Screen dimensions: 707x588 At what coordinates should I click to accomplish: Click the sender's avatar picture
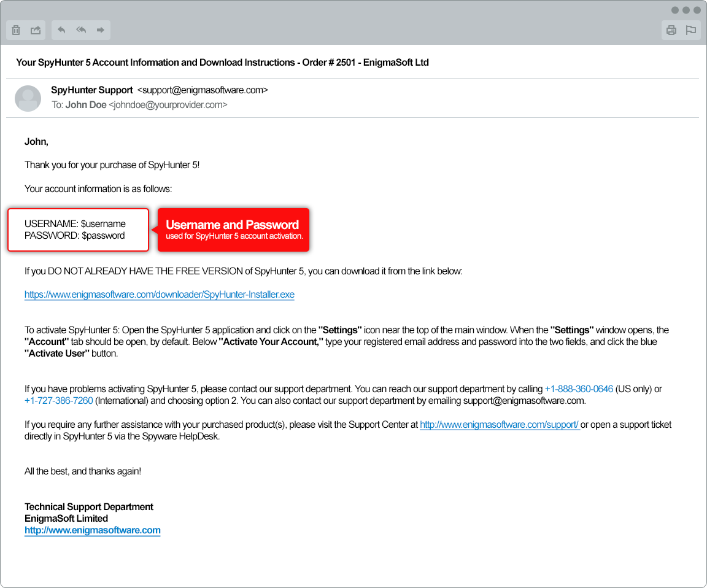coord(28,98)
